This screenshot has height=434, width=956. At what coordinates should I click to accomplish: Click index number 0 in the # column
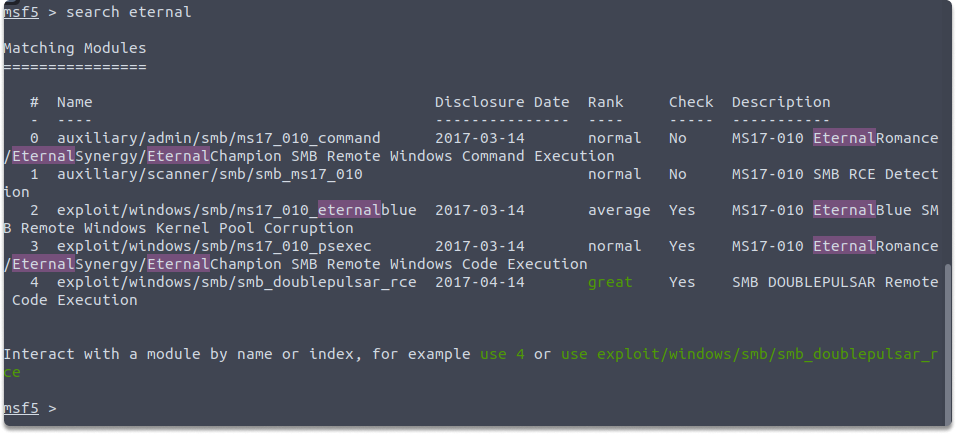pyautogui.click(x=35, y=138)
